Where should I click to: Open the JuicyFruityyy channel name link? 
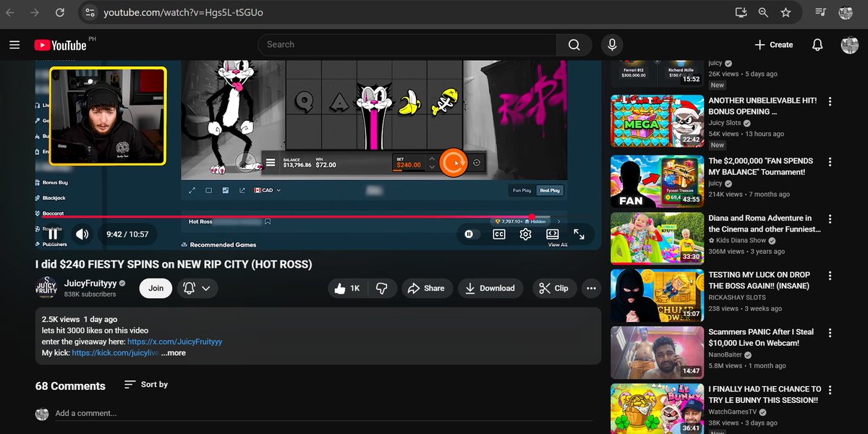click(90, 283)
